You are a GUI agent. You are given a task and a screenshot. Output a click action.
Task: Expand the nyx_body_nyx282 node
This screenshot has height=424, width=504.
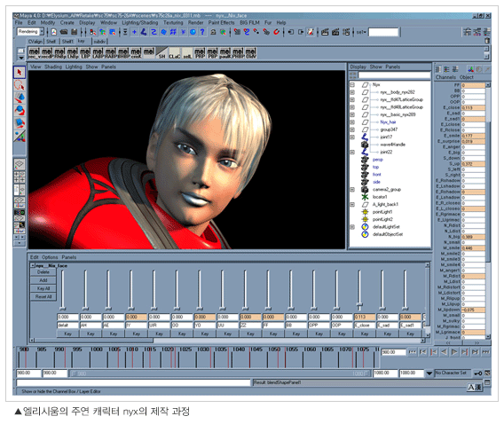(352, 92)
